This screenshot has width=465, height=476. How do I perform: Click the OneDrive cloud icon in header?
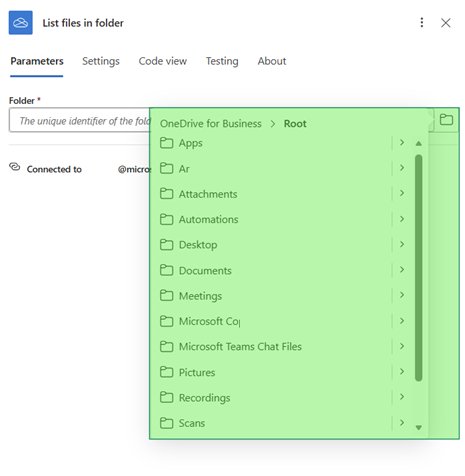pyautogui.click(x=21, y=23)
